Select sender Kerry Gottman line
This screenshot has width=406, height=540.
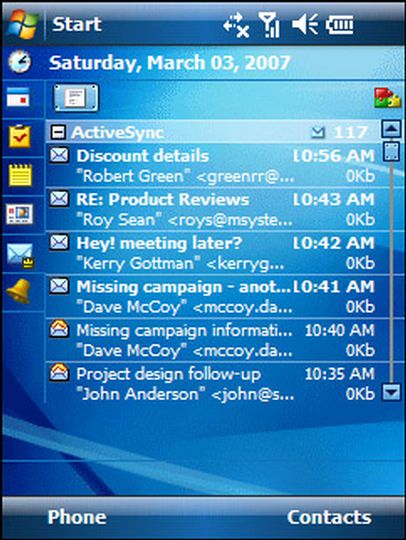(180, 264)
